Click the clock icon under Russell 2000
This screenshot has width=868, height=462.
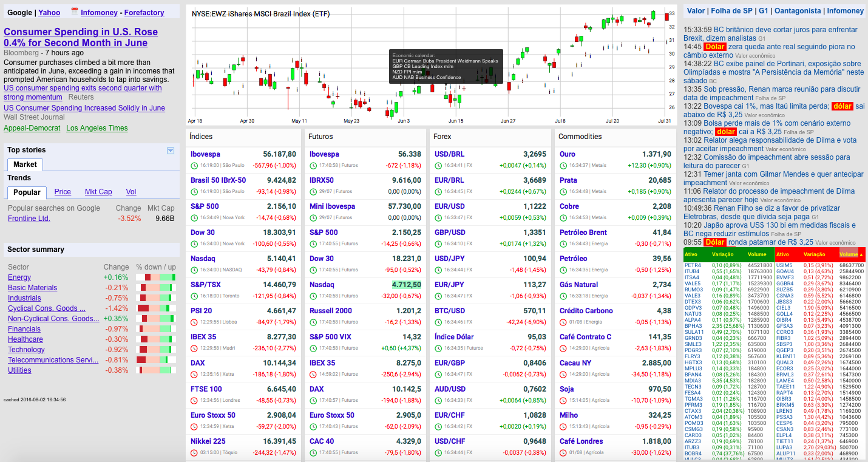coord(313,322)
